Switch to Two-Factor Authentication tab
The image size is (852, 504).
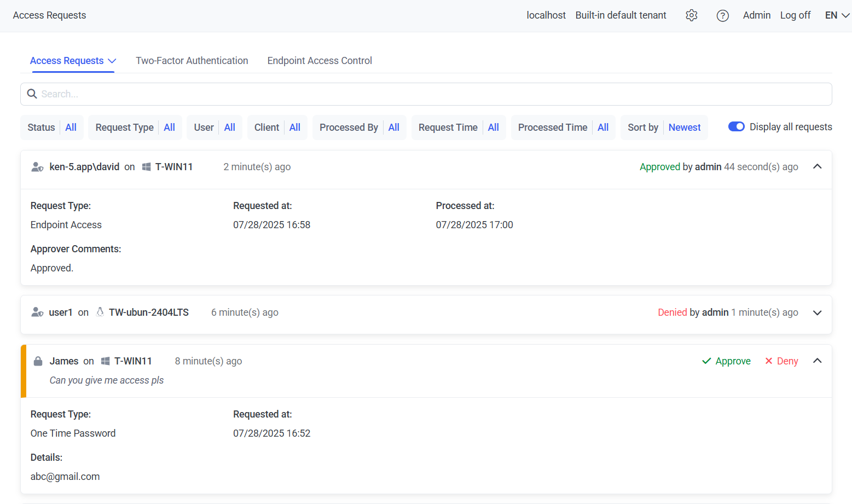tap(192, 61)
